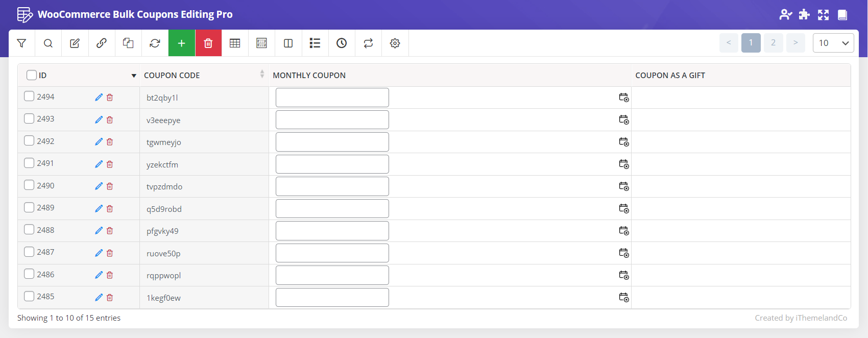Expand the rows per page dropdown

833,43
